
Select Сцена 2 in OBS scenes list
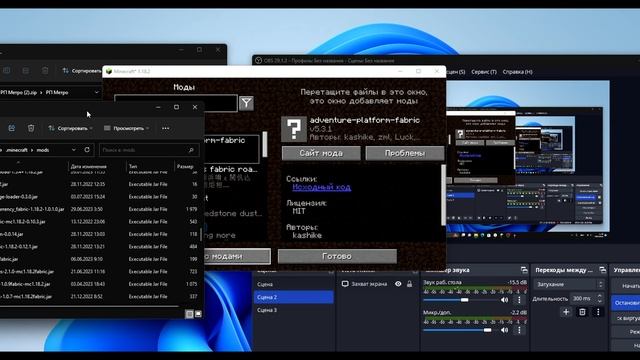click(x=293, y=297)
